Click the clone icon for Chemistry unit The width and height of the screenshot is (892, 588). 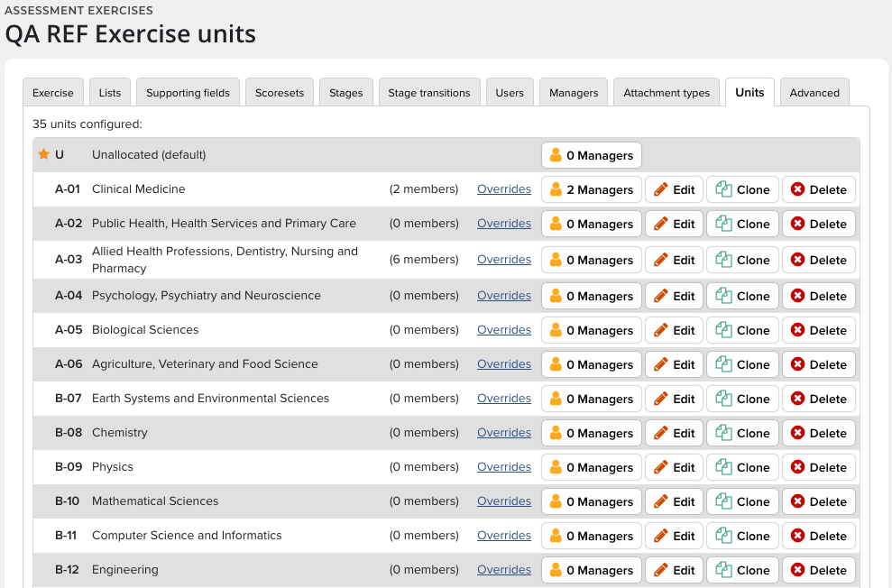(x=723, y=433)
